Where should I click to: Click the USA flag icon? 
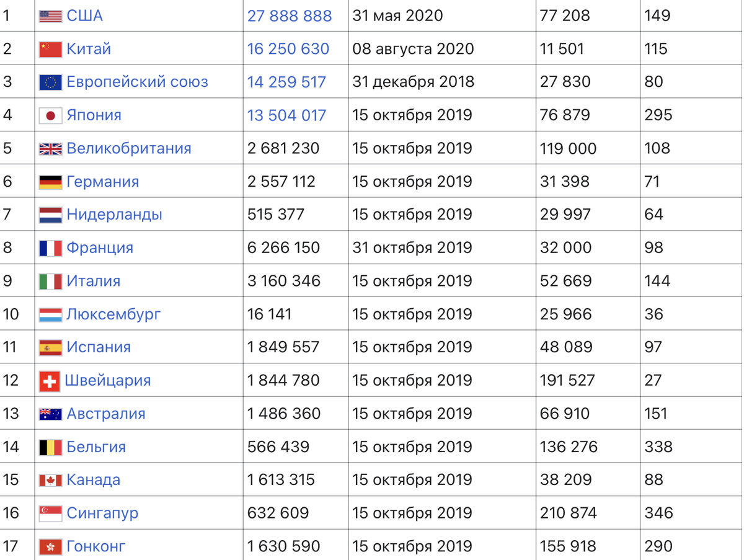[50, 16]
